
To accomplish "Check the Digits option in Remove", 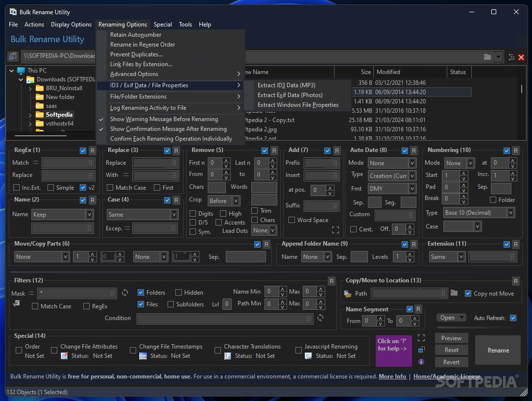I will pyautogui.click(x=193, y=214).
